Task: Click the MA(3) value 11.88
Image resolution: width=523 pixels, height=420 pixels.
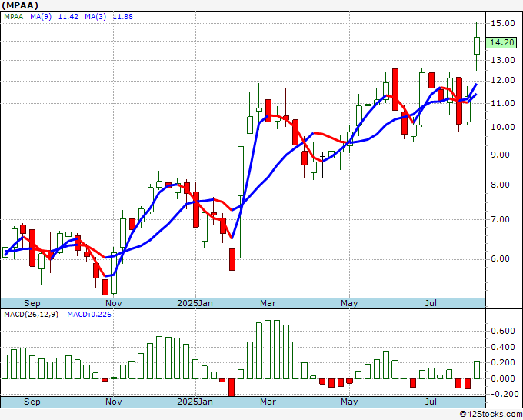Action: tap(123, 17)
